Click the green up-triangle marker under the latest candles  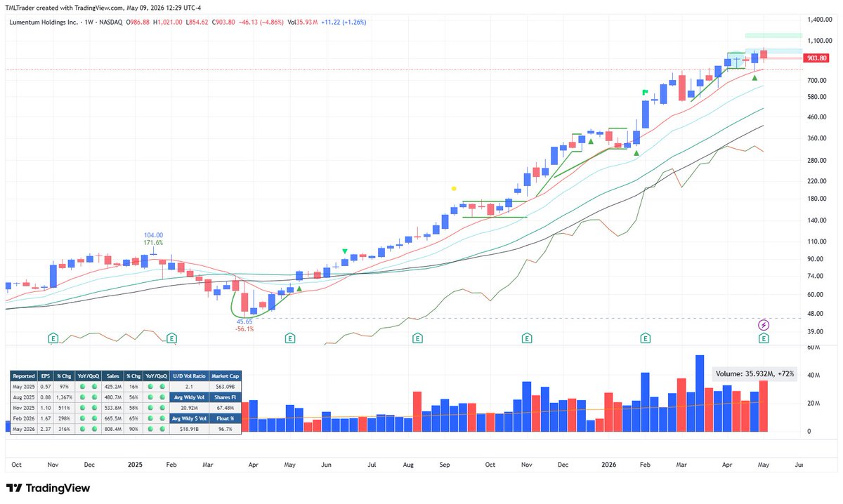click(x=755, y=78)
